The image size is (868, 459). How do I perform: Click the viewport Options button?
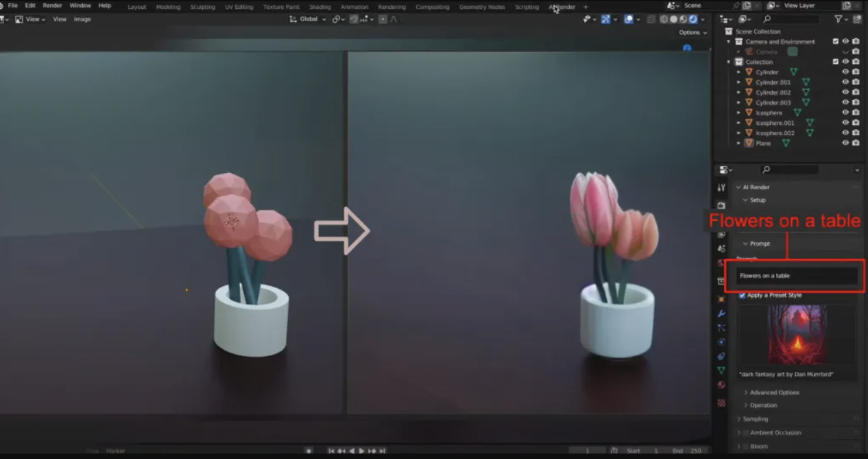[x=692, y=32]
